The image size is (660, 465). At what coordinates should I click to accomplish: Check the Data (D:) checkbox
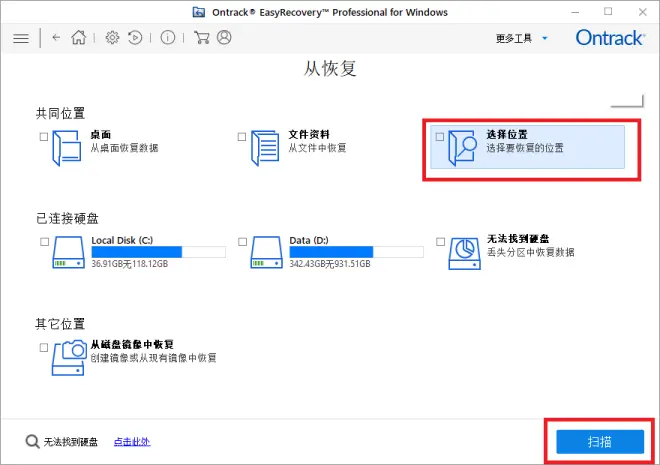pos(242,242)
